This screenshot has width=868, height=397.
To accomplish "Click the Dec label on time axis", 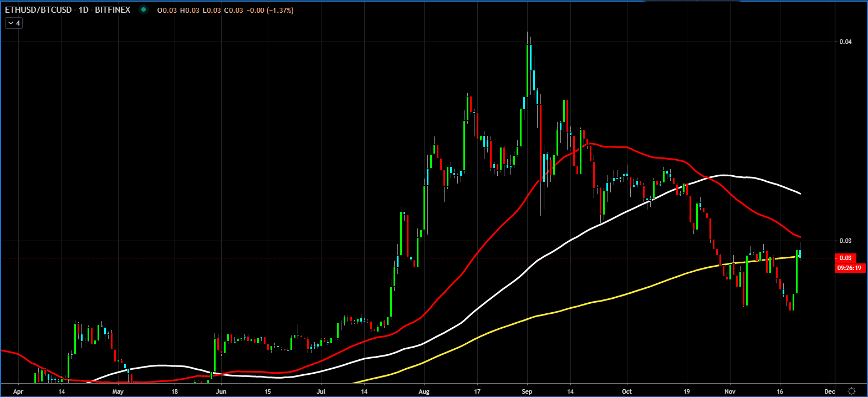I will [829, 390].
